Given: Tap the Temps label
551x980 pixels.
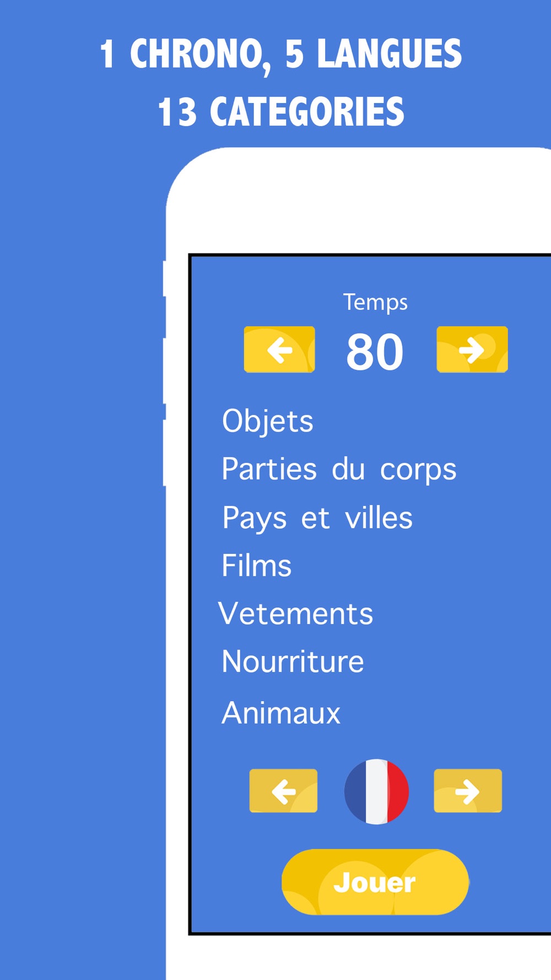Looking at the screenshot, I should click(375, 302).
